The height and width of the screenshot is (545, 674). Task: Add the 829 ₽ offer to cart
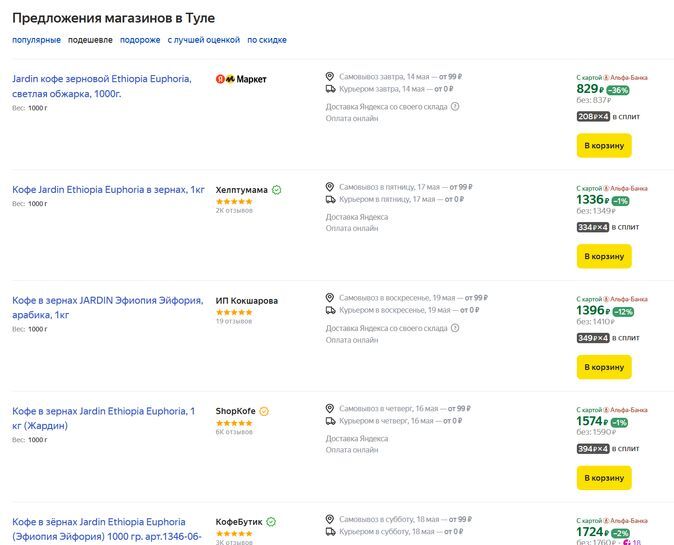pyautogui.click(x=604, y=146)
